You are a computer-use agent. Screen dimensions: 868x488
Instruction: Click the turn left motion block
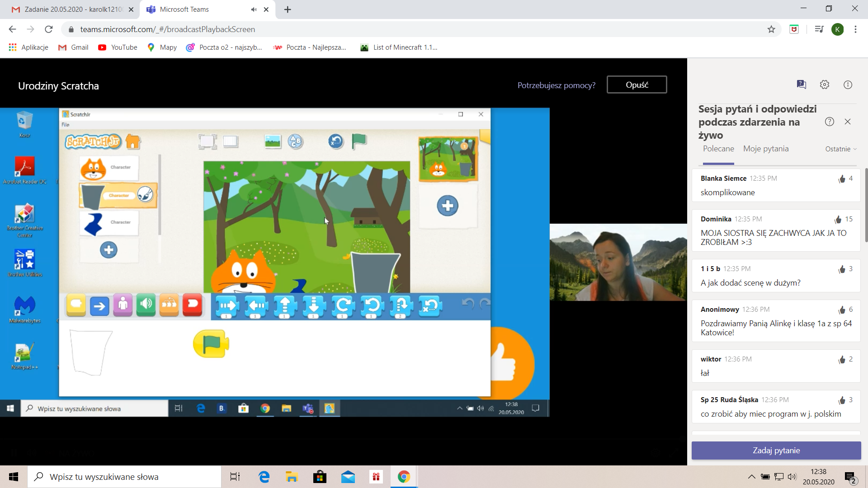[x=372, y=307]
